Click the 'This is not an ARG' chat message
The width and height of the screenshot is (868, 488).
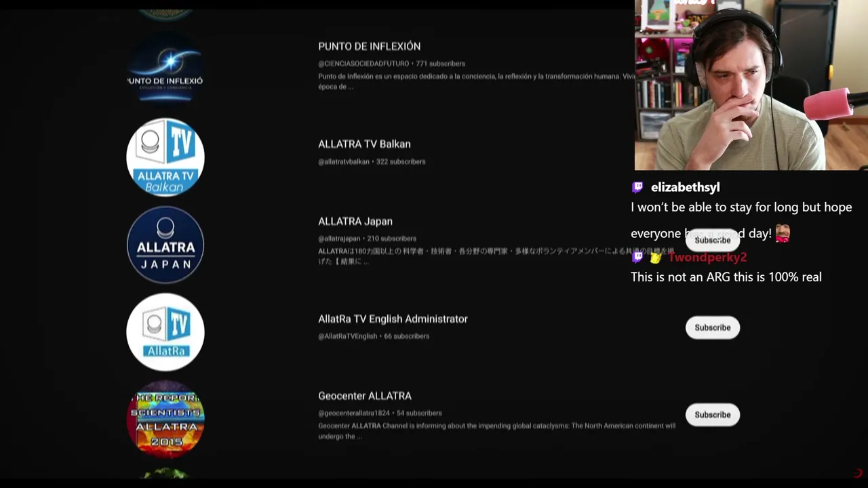[726, 277]
